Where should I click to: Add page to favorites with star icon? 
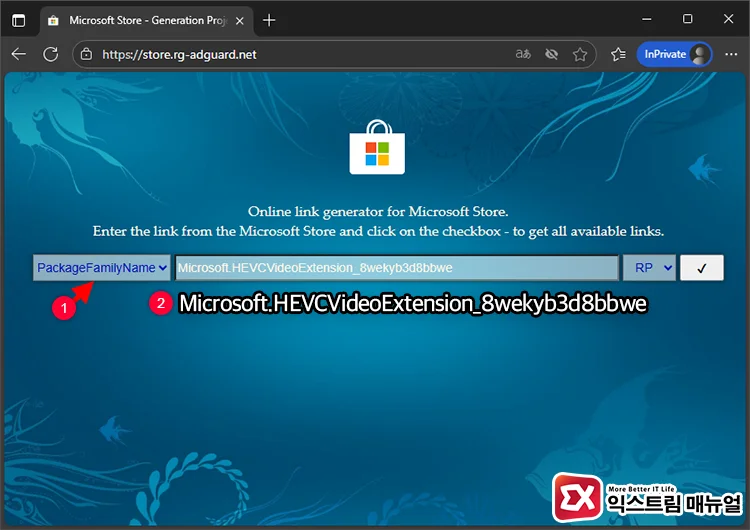pyautogui.click(x=580, y=54)
